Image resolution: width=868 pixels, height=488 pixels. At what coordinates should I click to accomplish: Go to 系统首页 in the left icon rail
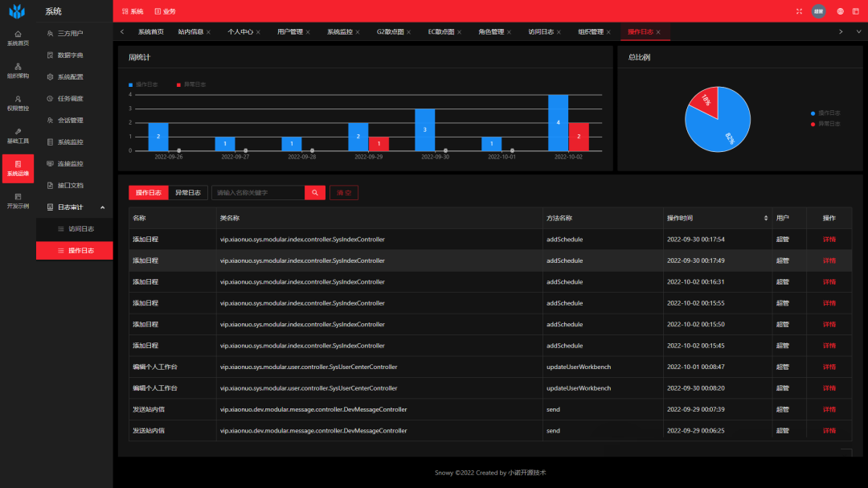point(18,38)
